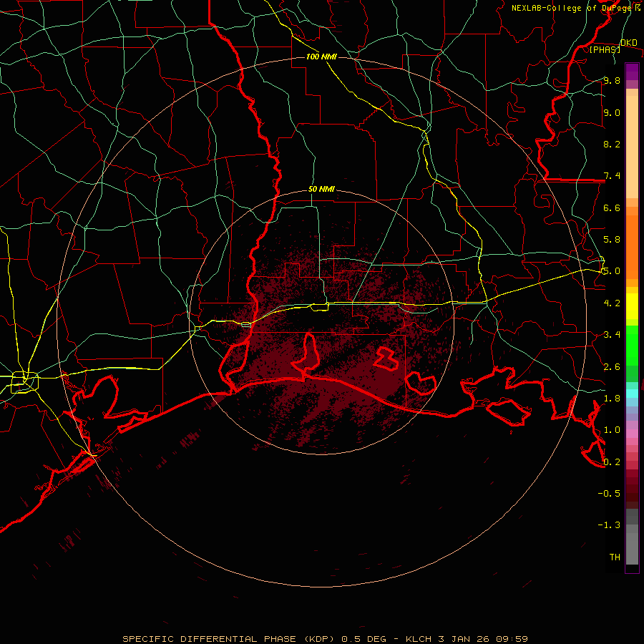Screen dimensions: 644x644
Task: Click the KLCH radar site identifier
Action: [419, 639]
